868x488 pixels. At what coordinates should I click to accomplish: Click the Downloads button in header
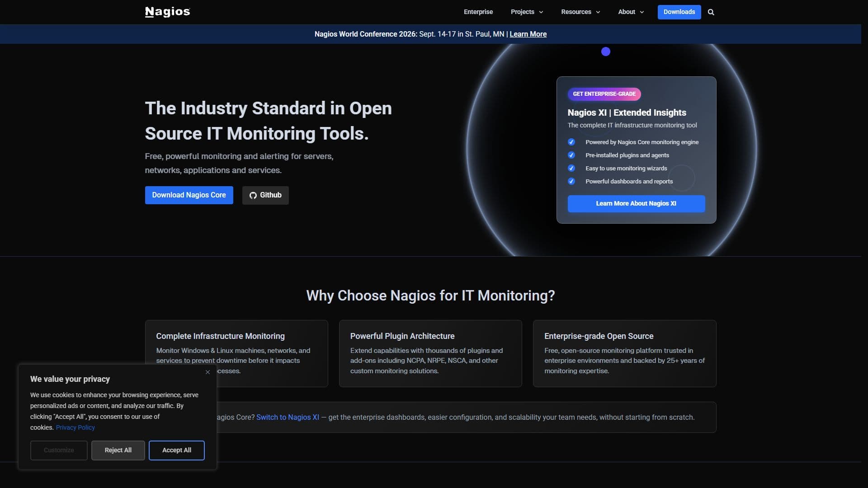coord(679,12)
